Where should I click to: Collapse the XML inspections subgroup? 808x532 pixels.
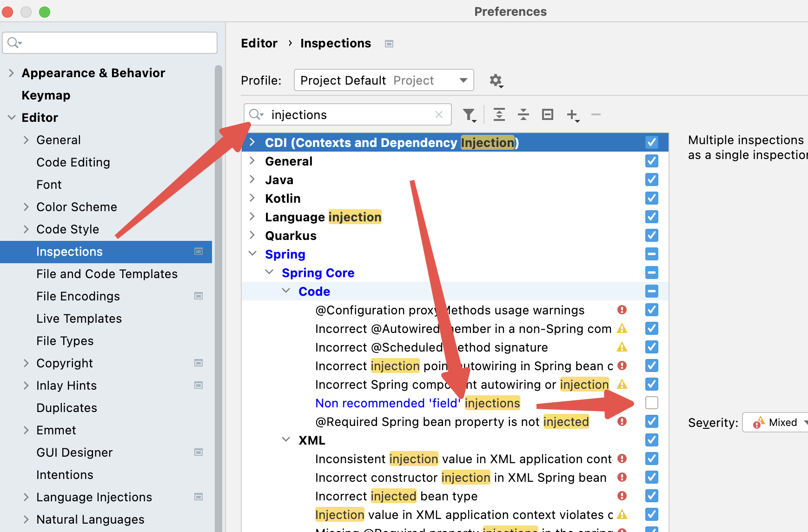(286, 439)
